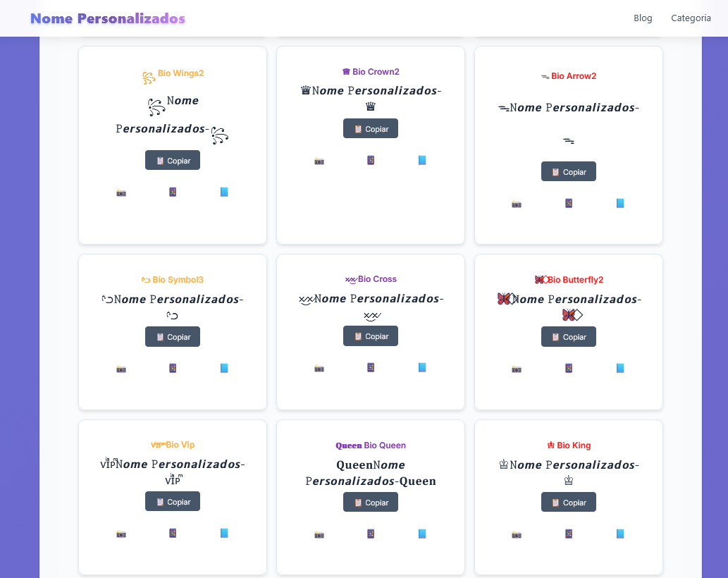Click the phone icon under Bio Butterfly2 card
The height and width of the screenshot is (578, 728).
568,367
